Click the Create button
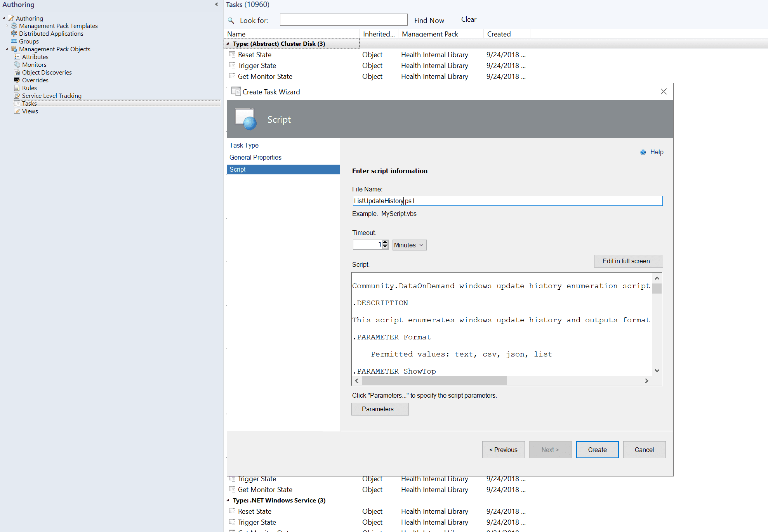 (597, 450)
